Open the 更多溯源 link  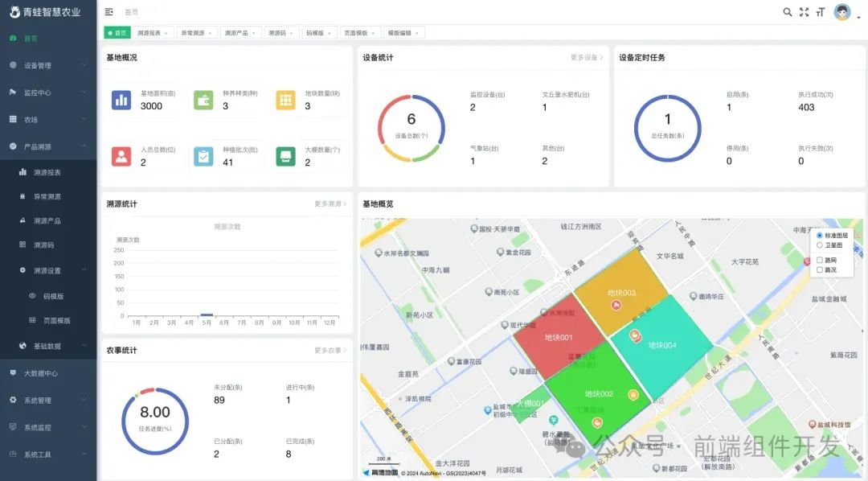click(330, 204)
